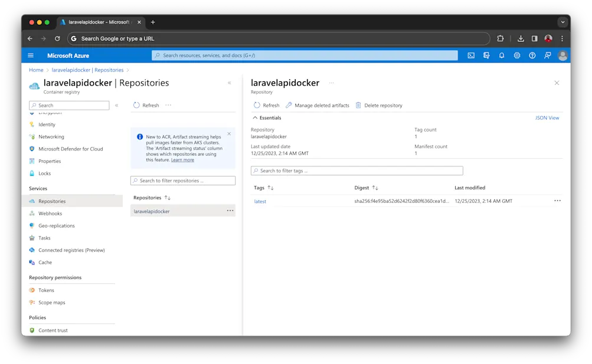Click Delete repository
This screenshot has height=364, width=592.
tap(379, 105)
